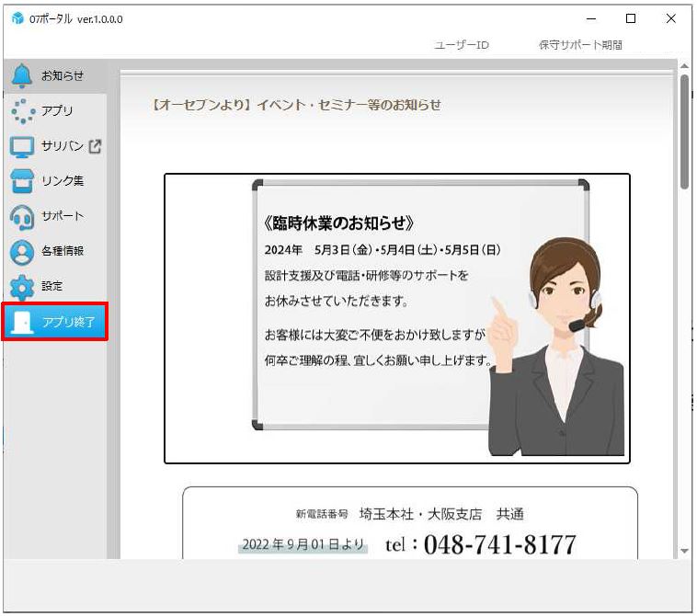The height and width of the screenshot is (616, 697).
Task: Click the dotted circle アプリ icon
Action: [23, 110]
